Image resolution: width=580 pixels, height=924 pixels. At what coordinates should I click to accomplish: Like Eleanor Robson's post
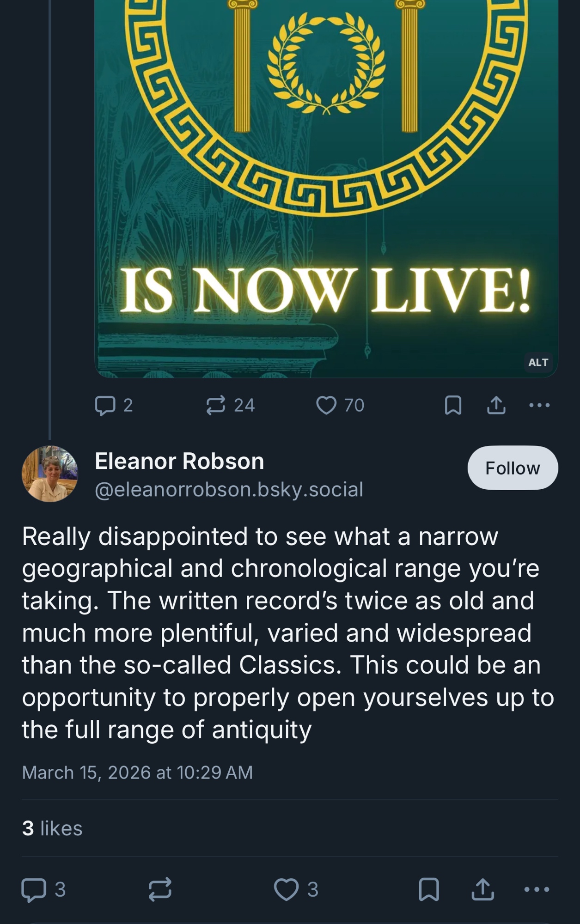[x=287, y=890]
